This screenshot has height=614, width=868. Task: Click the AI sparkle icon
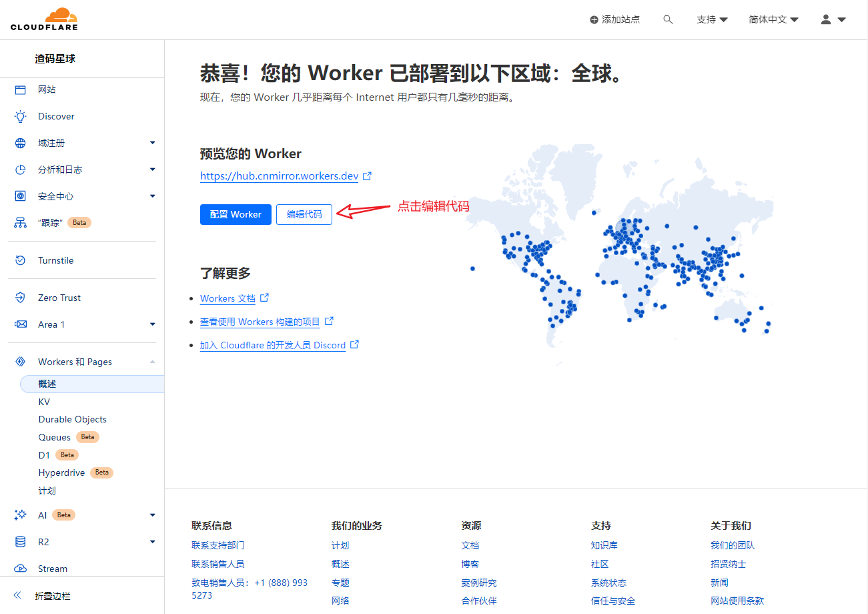21,515
